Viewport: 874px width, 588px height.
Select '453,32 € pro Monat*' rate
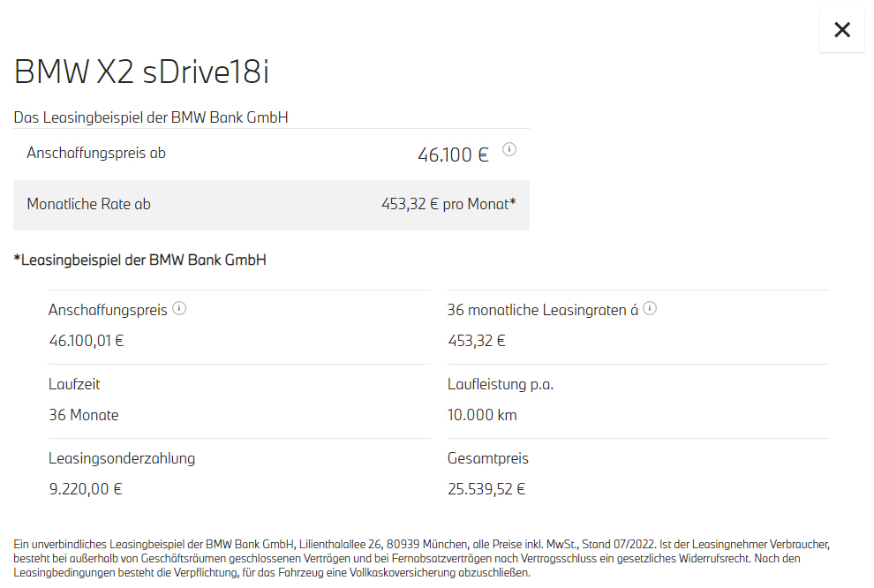(448, 204)
